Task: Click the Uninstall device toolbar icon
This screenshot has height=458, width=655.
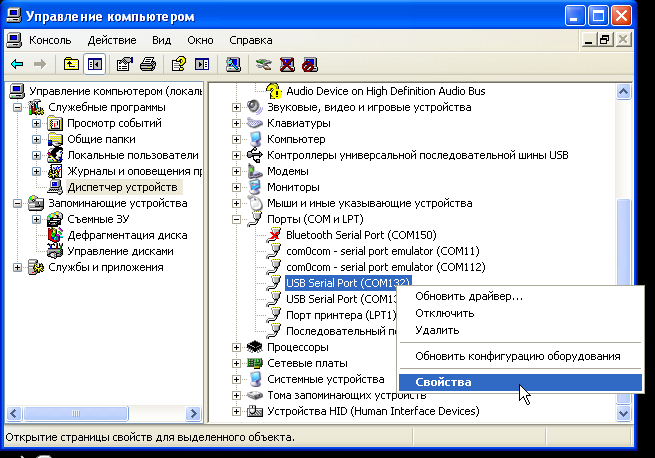Action: click(x=286, y=65)
